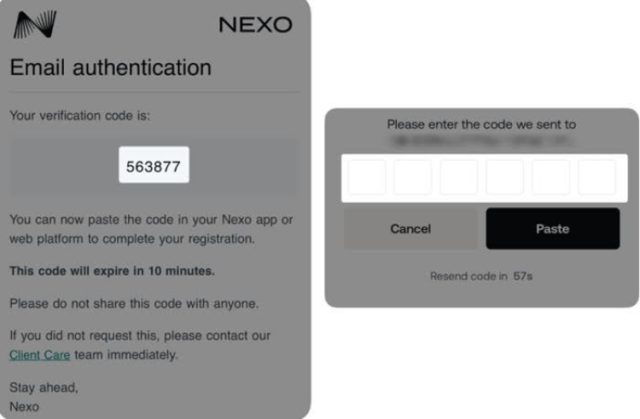Click the Email authentication heading
640x419 pixels.
pos(110,68)
